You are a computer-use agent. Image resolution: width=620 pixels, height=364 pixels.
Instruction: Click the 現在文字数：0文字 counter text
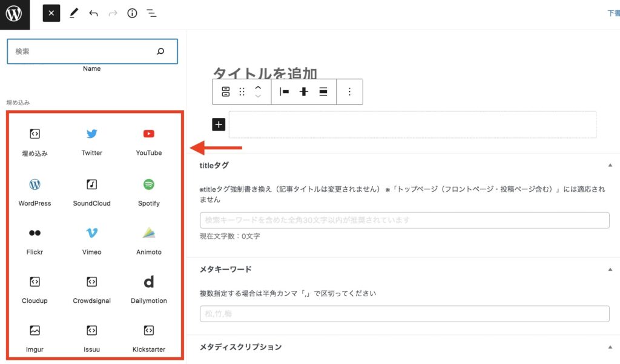tap(229, 236)
